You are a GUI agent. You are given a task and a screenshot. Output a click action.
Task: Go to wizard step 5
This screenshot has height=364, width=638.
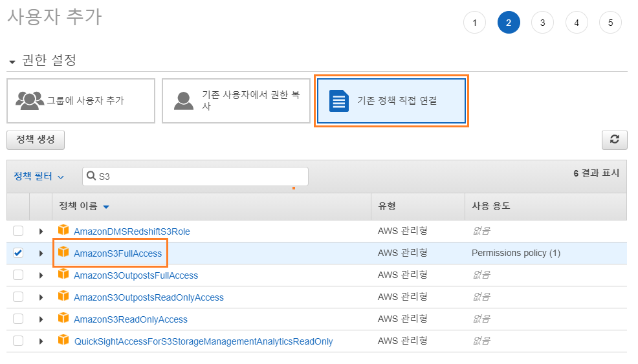click(x=610, y=23)
